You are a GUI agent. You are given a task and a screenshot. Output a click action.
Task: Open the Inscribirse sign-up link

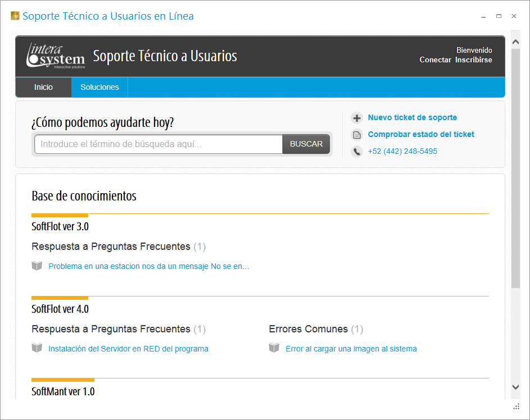pyautogui.click(x=473, y=60)
